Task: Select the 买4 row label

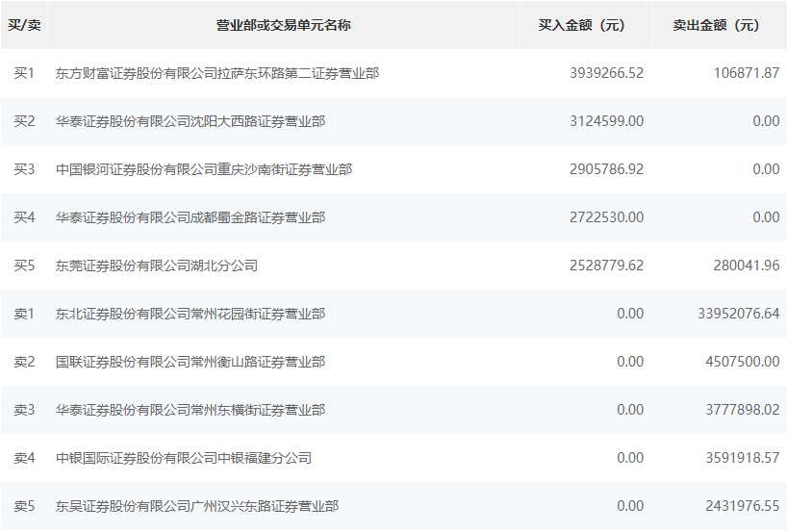Action: pos(24,217)
